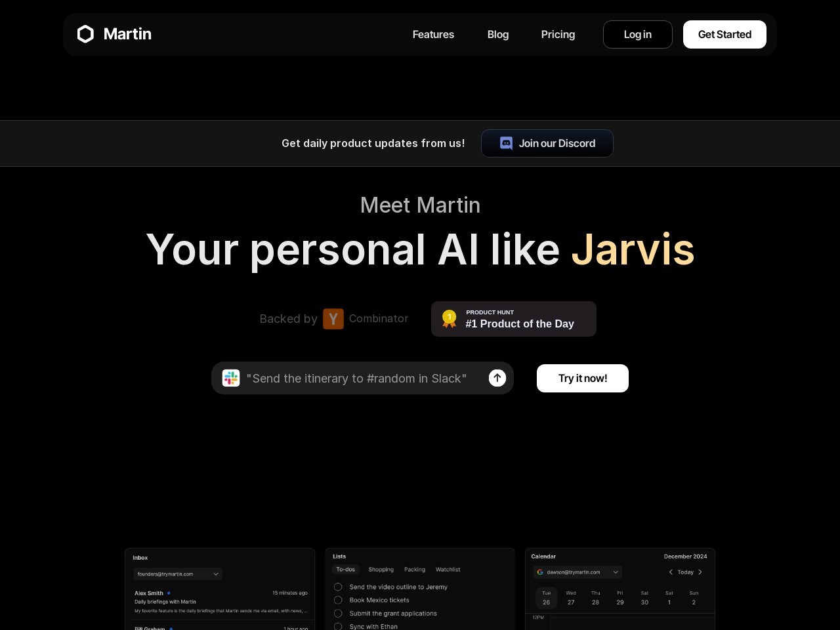
Task: Select Thu 28 in the calendar
Action: pyautogui.click(x=595, y=598)
